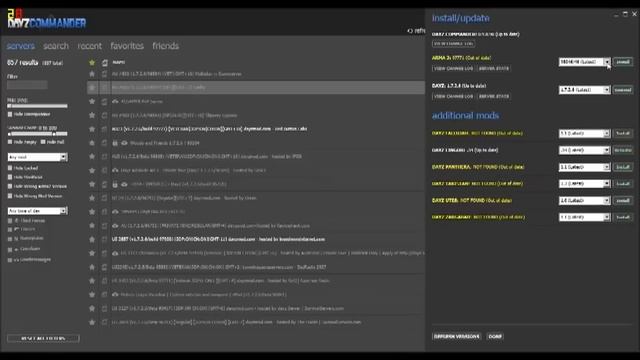Open the DayZ Panthera version dropdown
The width and height of the screenshot is (640, 360).
[x=584, y=167]
